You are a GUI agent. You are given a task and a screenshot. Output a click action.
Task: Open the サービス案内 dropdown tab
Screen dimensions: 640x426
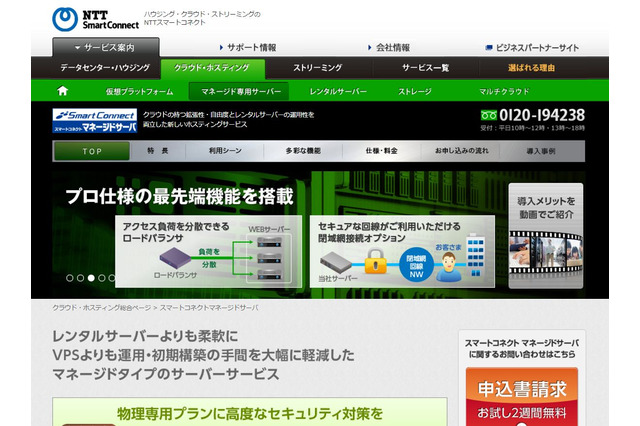tap(106, 47)
